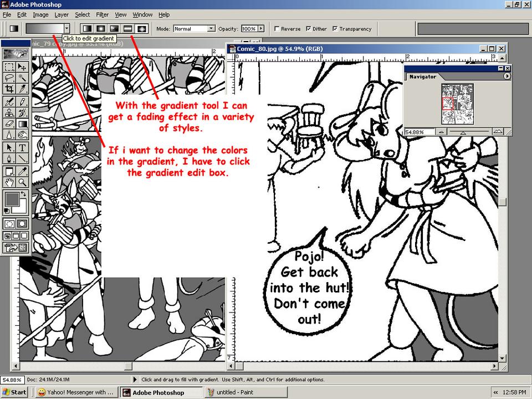Switch to Standard Screen Mode
Viewport: 532px width, 399px height.
click(x=7, y=236)
